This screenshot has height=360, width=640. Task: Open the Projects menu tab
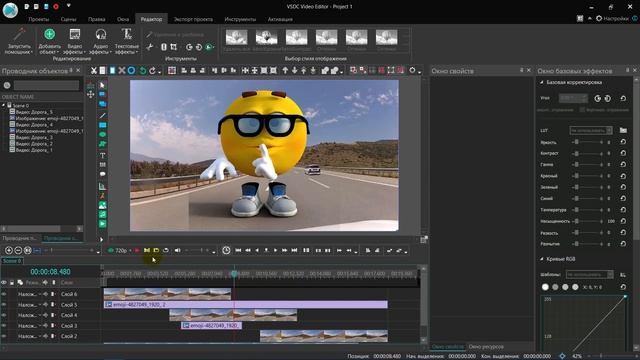[39, 19]
